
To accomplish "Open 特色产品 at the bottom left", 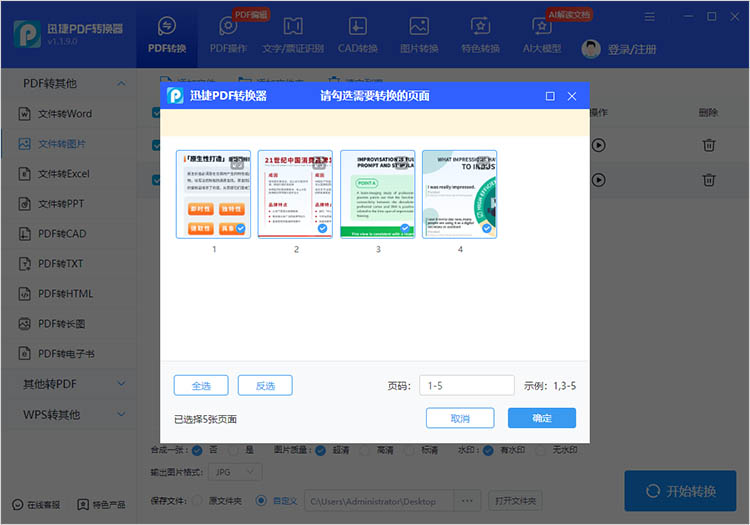I will tap(101, 504).
